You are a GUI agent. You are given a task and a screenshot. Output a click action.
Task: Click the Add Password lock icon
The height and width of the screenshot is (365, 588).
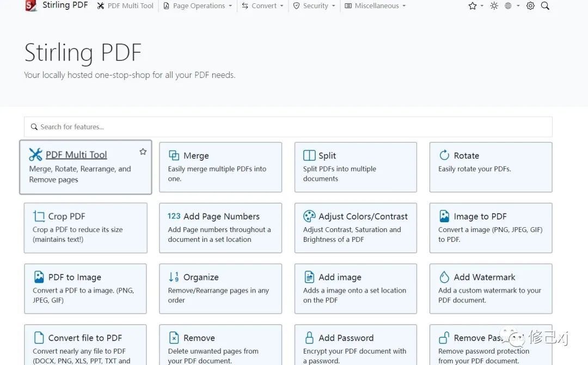pos(309,337)
